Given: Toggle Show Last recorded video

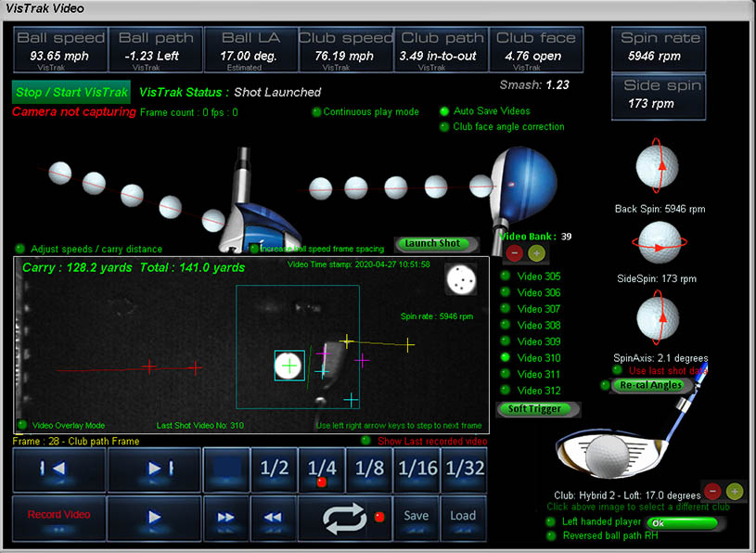Looking at the screenshot, I should [x=366, y=440].
